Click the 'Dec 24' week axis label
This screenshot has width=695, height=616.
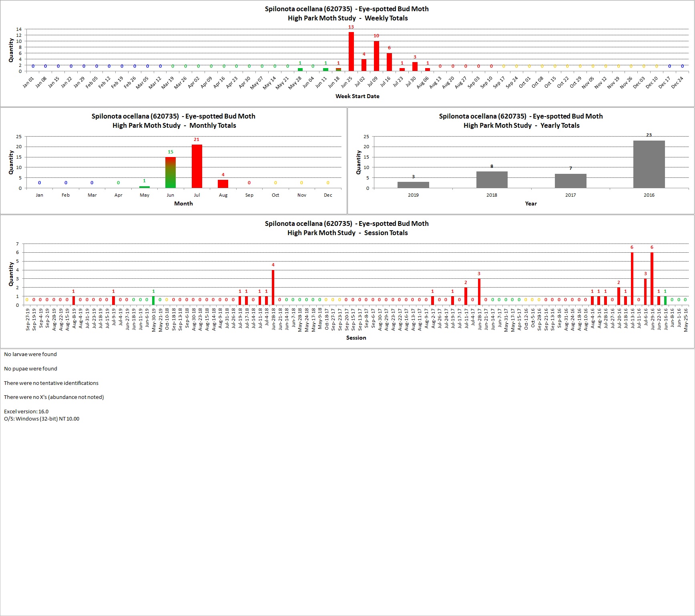tap(677, 83)
